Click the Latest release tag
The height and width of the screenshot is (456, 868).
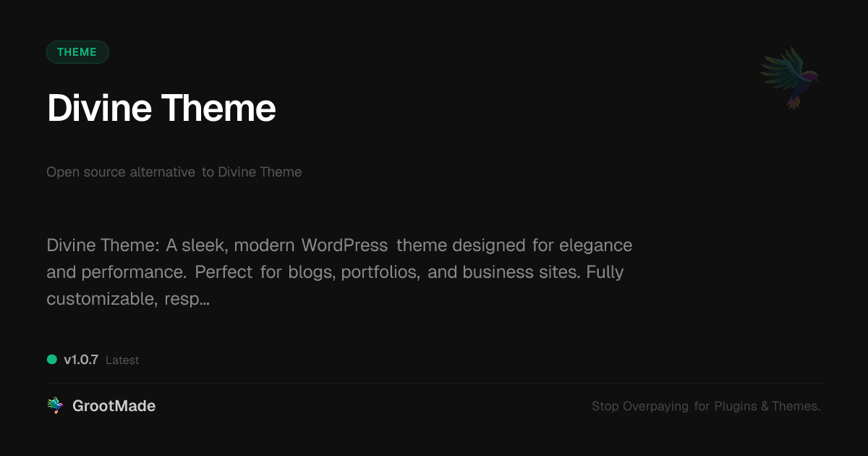[x=122, y=360]
